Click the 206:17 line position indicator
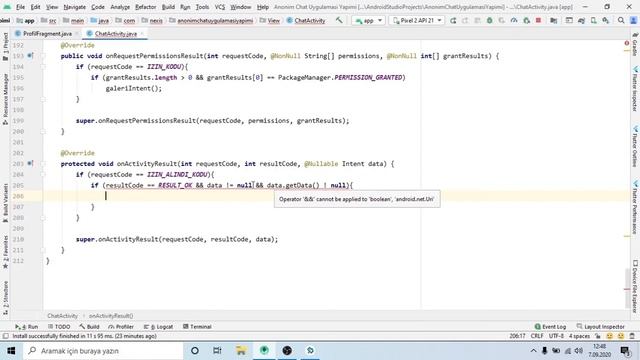Viewport: 640px width, 360px height. [518, 336]
